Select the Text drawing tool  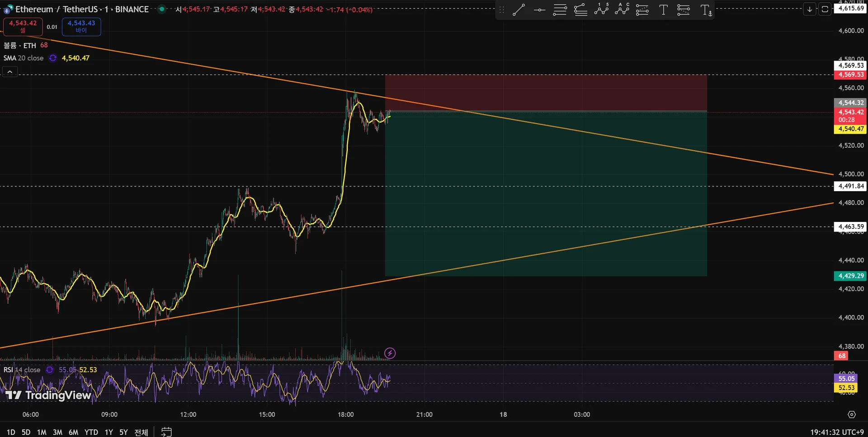(x=663, y=9)
